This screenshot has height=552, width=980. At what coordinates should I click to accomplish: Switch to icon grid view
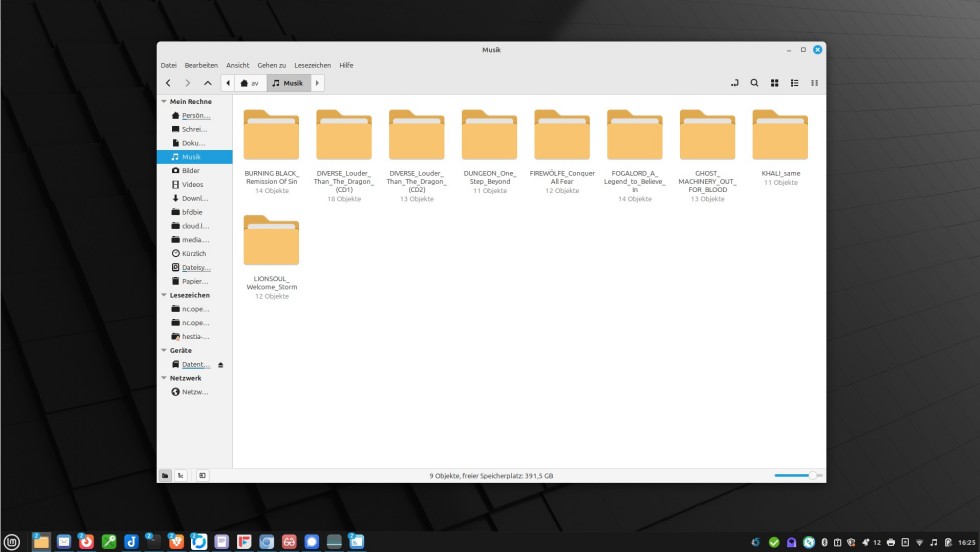tap(774, 83)
